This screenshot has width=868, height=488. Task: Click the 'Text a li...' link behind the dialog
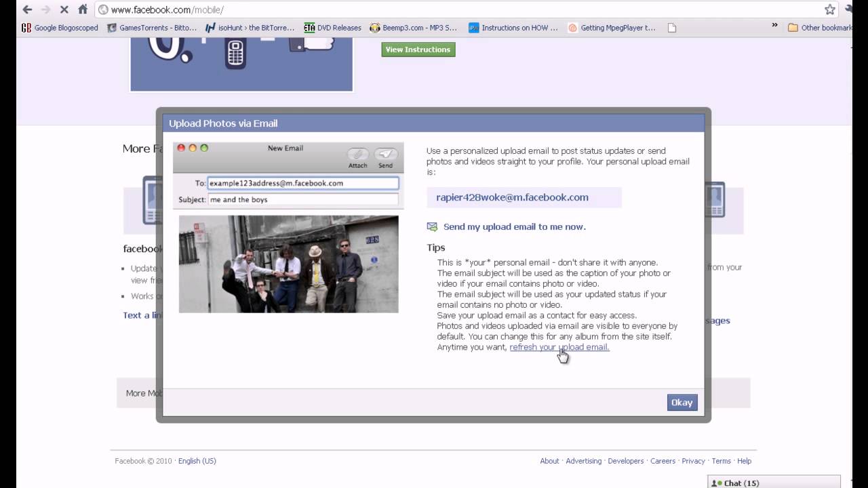point(142,315)
